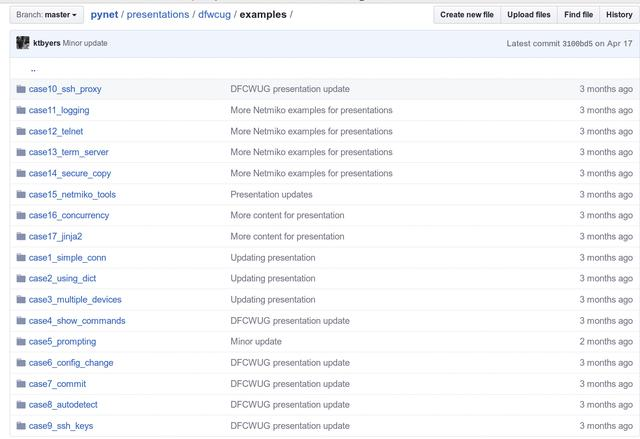The height and width of the screenshot is (439, 640).
Task: Open case13_term_server folder
Action: coord(69,152)
